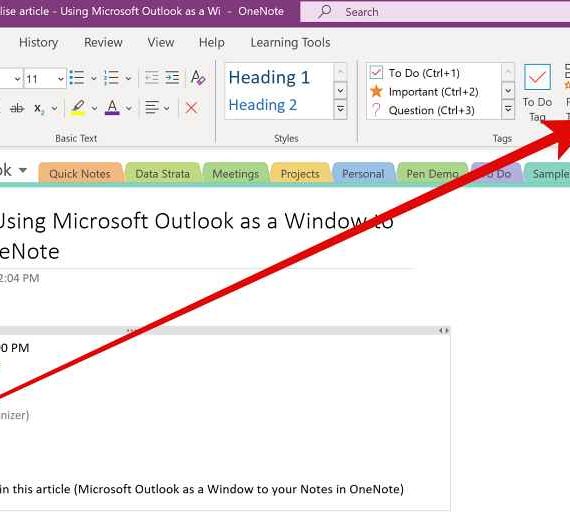Click the search magnifier icon
Screen dimensions: 570x525
coord(325,11)
